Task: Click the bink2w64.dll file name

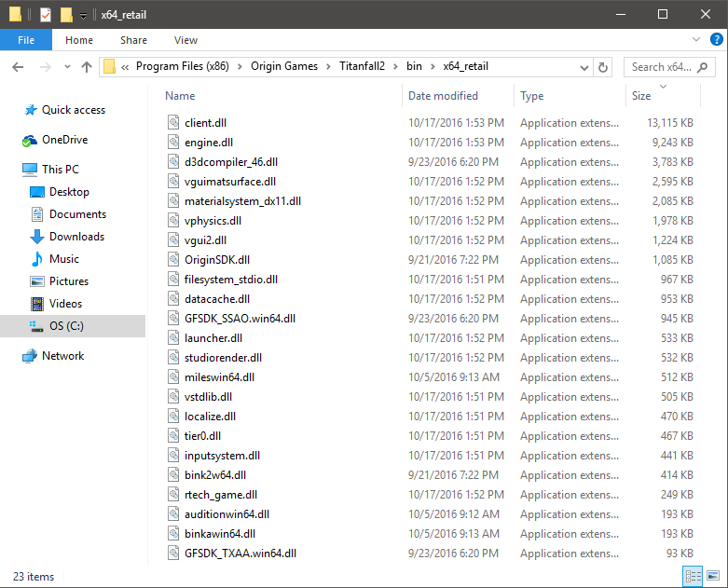Action: coord(215,475)
